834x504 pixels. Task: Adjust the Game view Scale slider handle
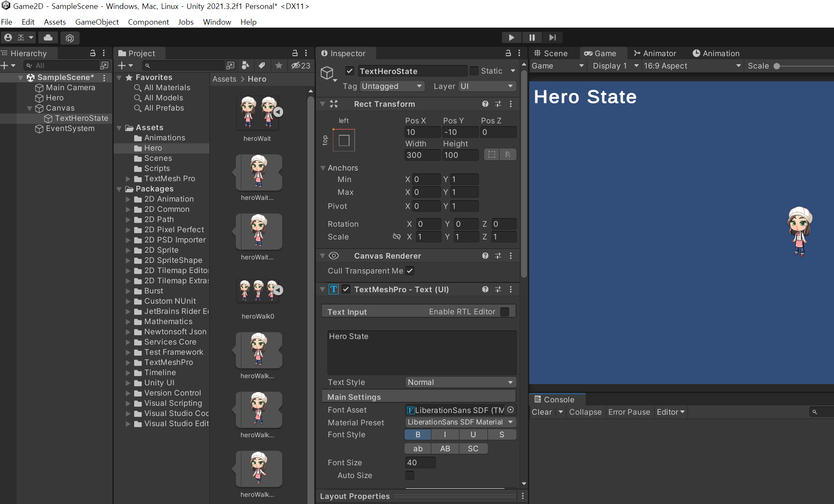coord(777,66)
